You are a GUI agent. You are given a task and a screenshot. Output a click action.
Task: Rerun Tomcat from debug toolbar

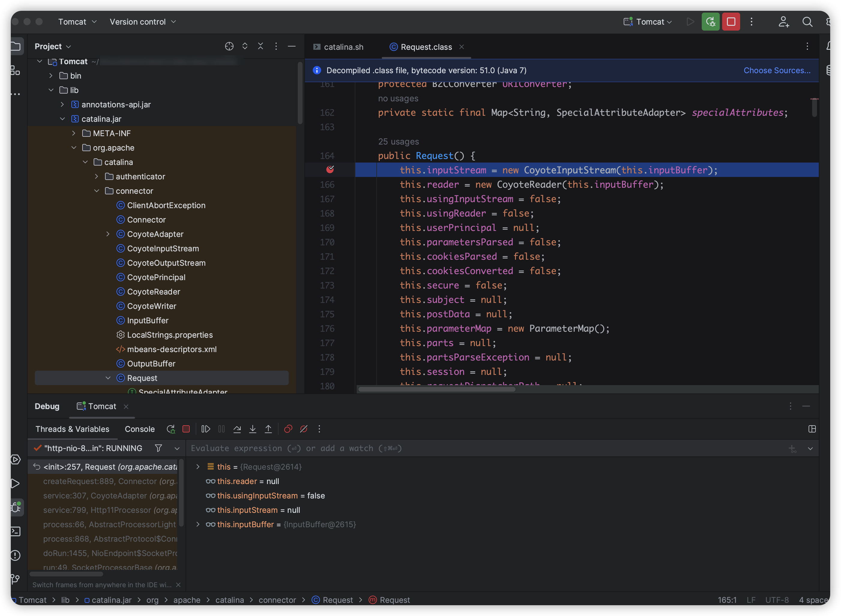tap(170, 429)
